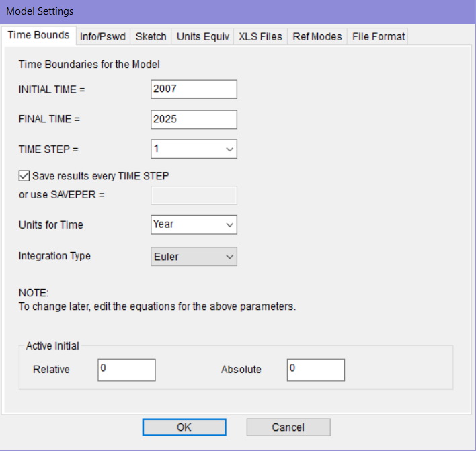Click the Model Settings title bar

click(238, 11)
